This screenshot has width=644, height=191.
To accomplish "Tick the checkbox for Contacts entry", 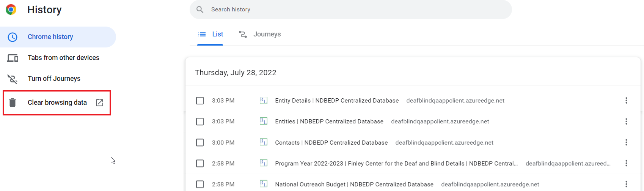I will [200, 142].
